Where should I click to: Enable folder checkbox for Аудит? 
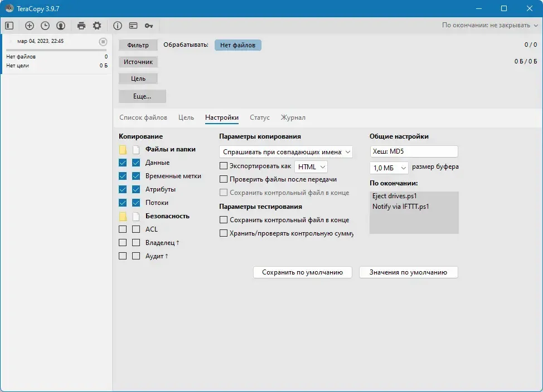(x=123, y=256)
